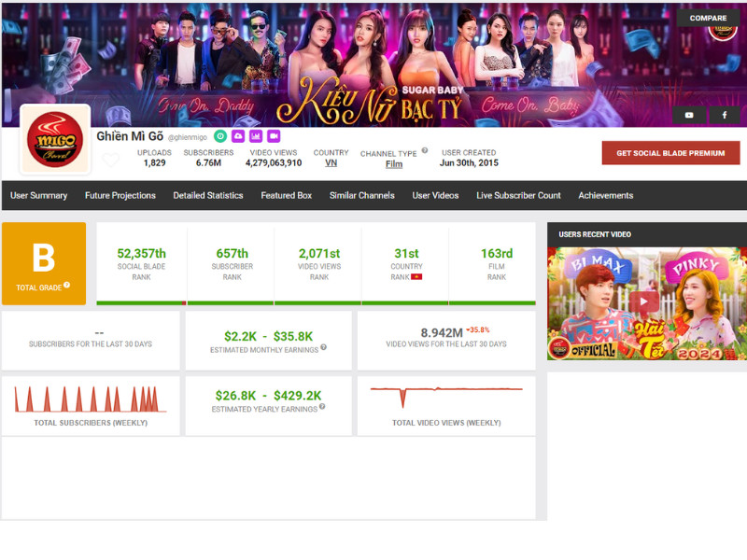
Task: Click the $2.2K - $35.8K monthly earnings
Action: click(269, 336)
